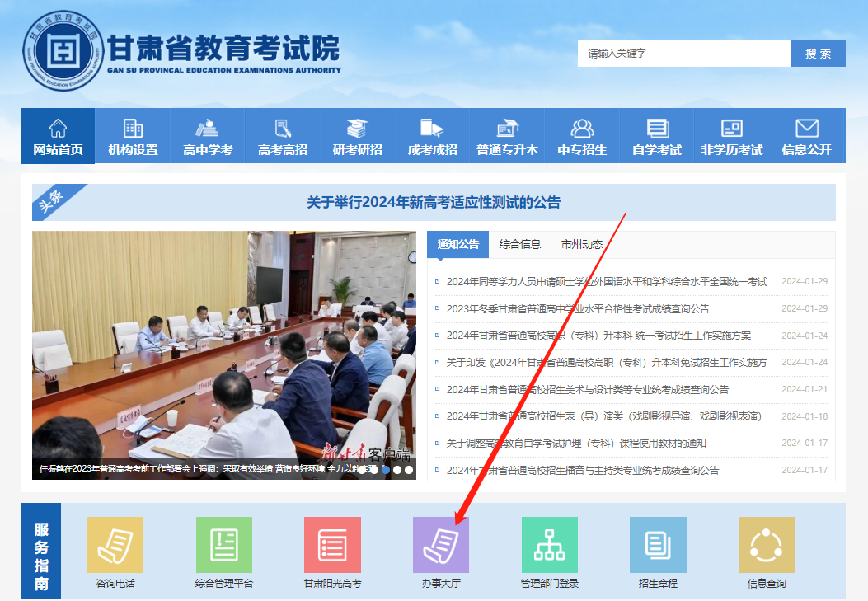The image size is (868, 601).
Task: Switch to the 综合信息 tab
Action: [x=520, y=244]
